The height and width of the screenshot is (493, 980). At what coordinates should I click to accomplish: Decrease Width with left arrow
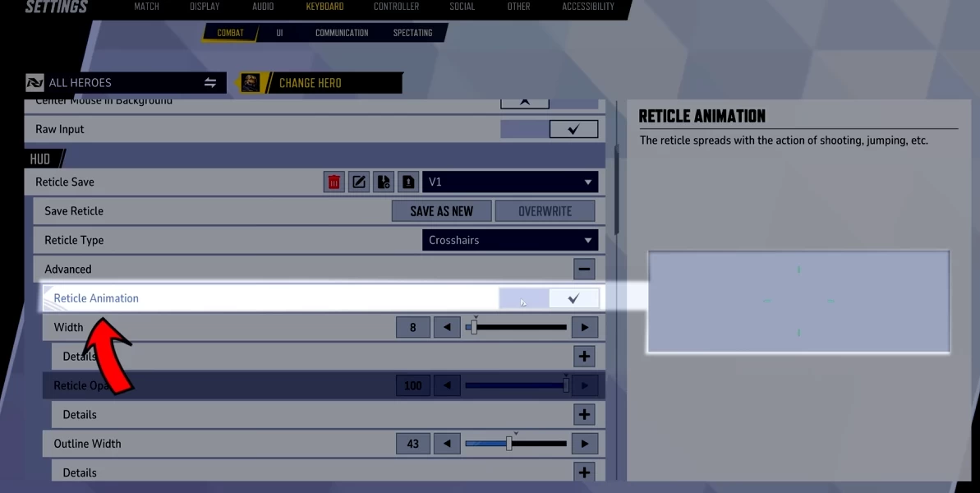[447, 328]
